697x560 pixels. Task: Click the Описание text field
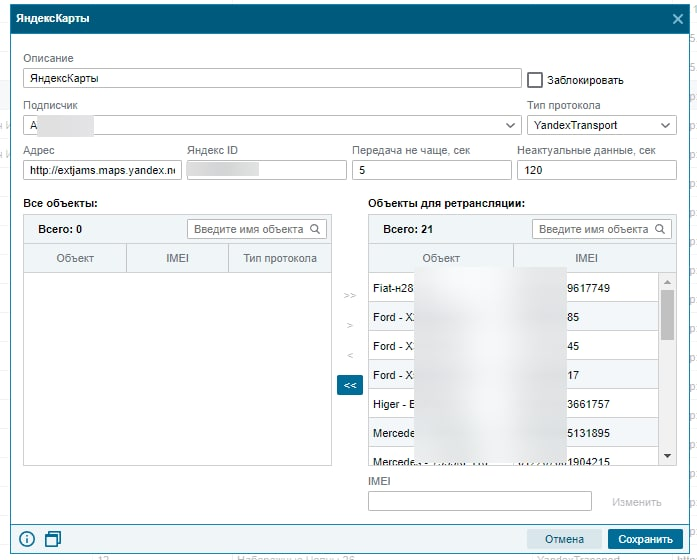click(272, 78)
